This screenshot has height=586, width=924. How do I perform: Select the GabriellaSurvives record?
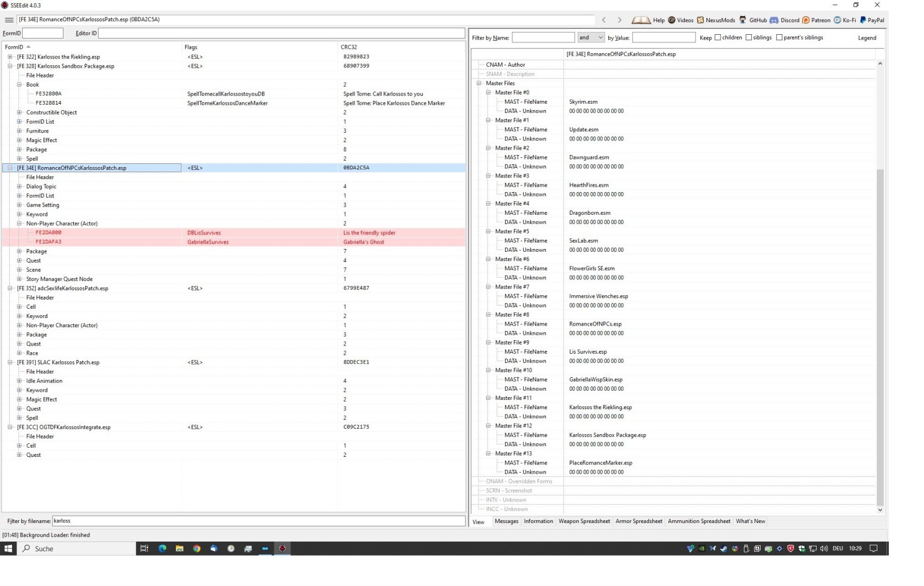[233, 242]
